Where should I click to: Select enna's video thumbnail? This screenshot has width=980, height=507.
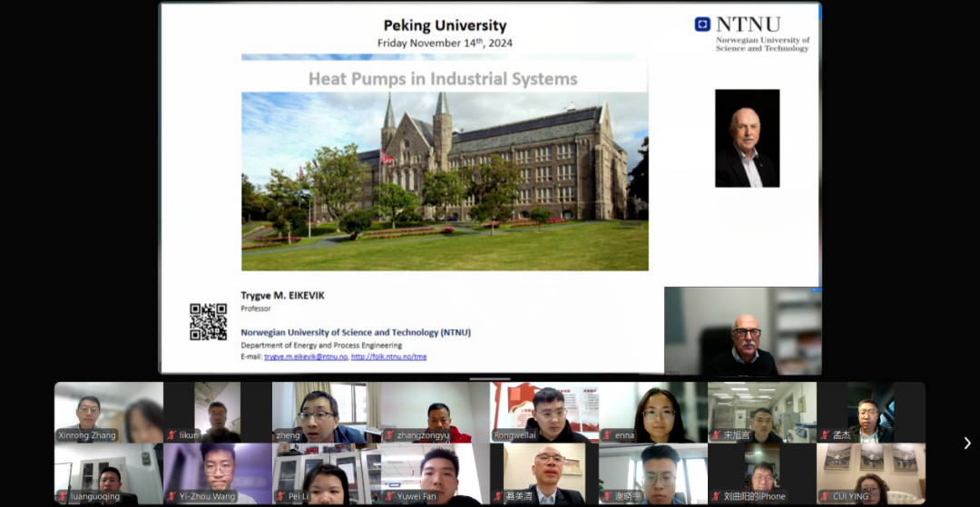click(x=652, y=413)
